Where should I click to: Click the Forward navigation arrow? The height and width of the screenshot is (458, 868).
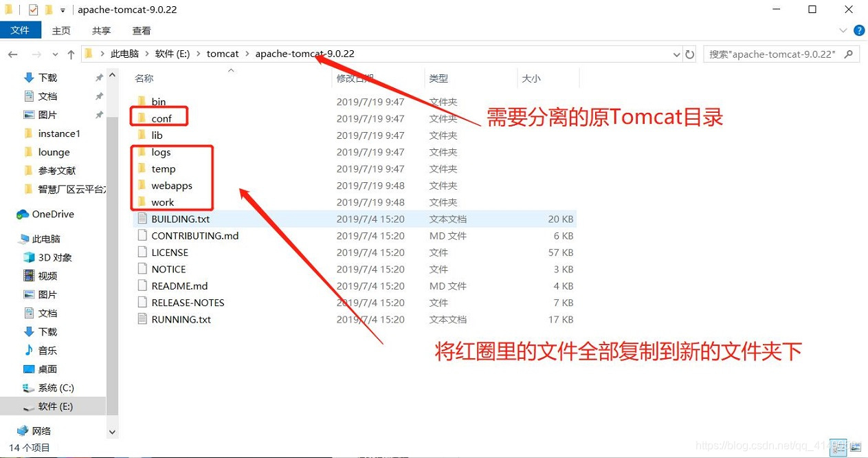click(x=37, y=54)
